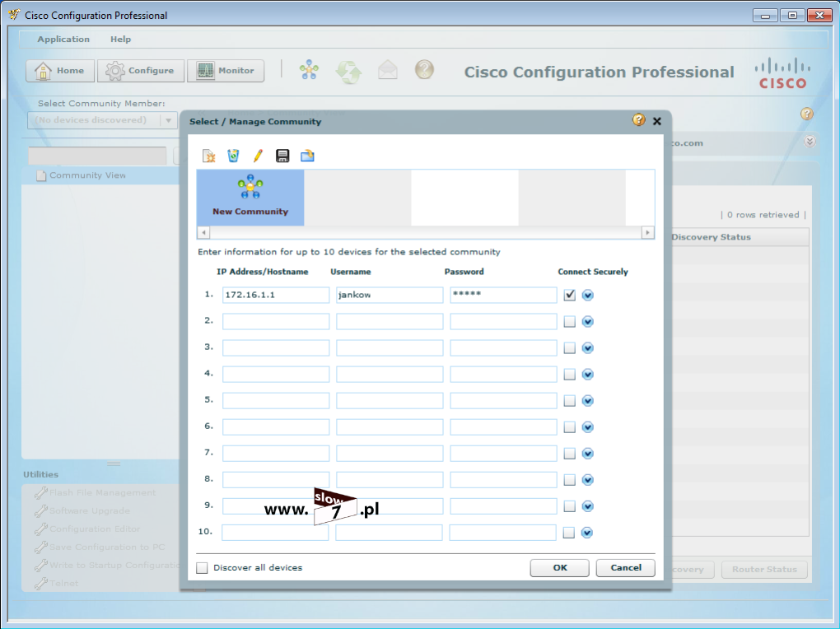Click the floppy disk export community icon

click(282, 156)
